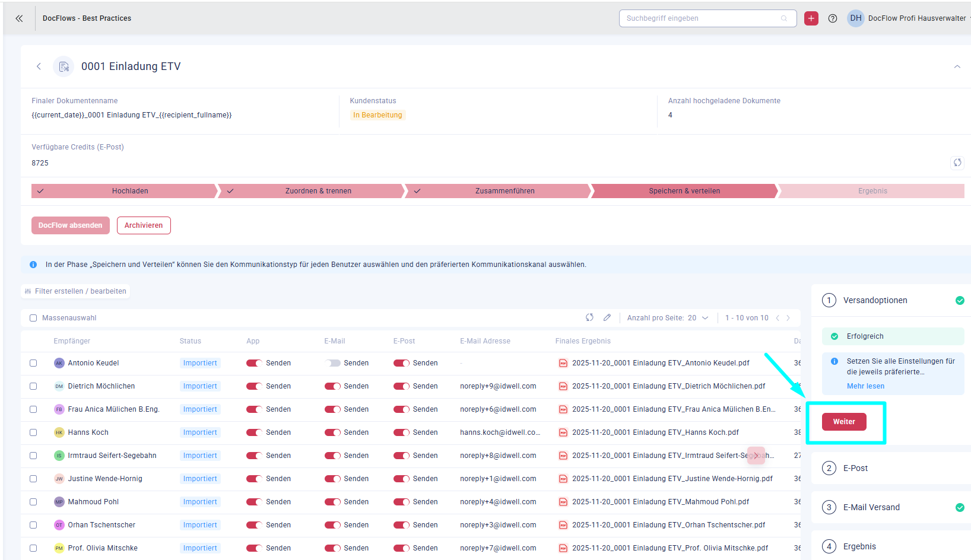The width and height of the screenshot is (971, 560).
Task: Click the Weiter button
Action: click(x=843, y=422)
